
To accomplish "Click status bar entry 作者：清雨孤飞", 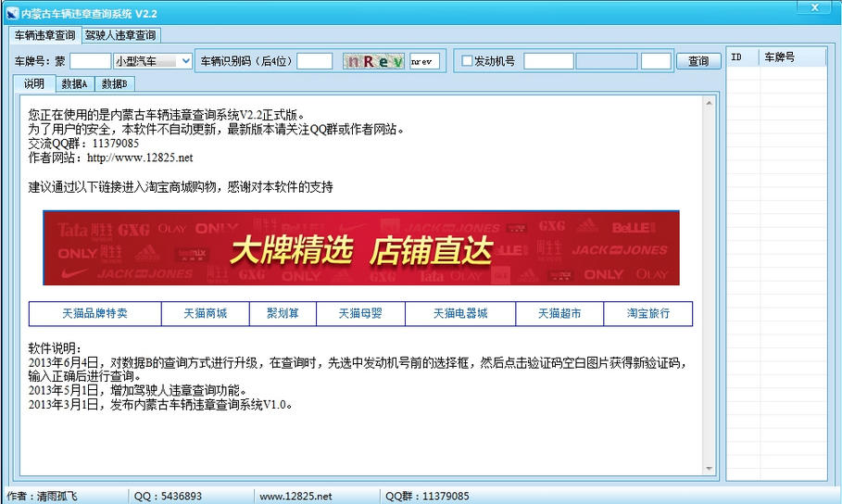I will pyautogui.click(x=42, y=496).
